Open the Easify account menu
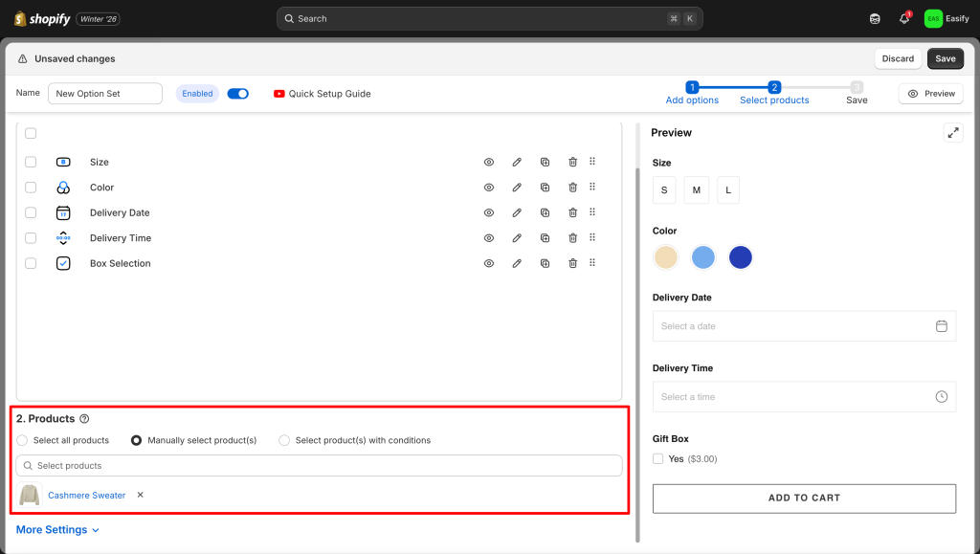 947,18
